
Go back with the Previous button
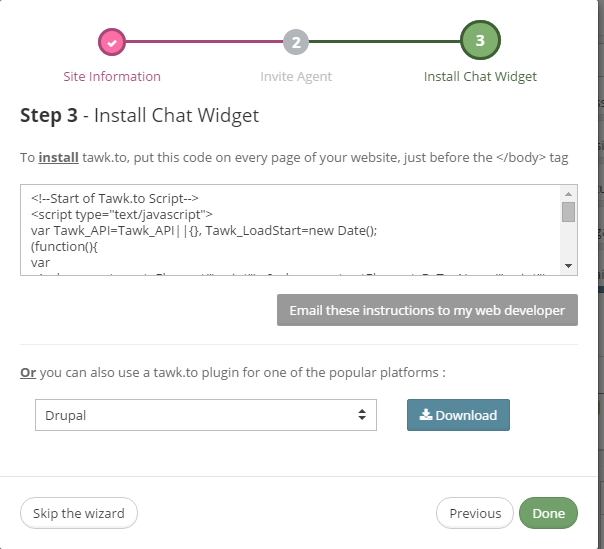(475, 513)
